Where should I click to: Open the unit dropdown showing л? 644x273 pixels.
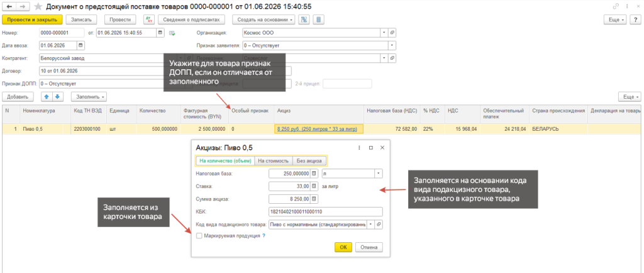coord(352,174)
